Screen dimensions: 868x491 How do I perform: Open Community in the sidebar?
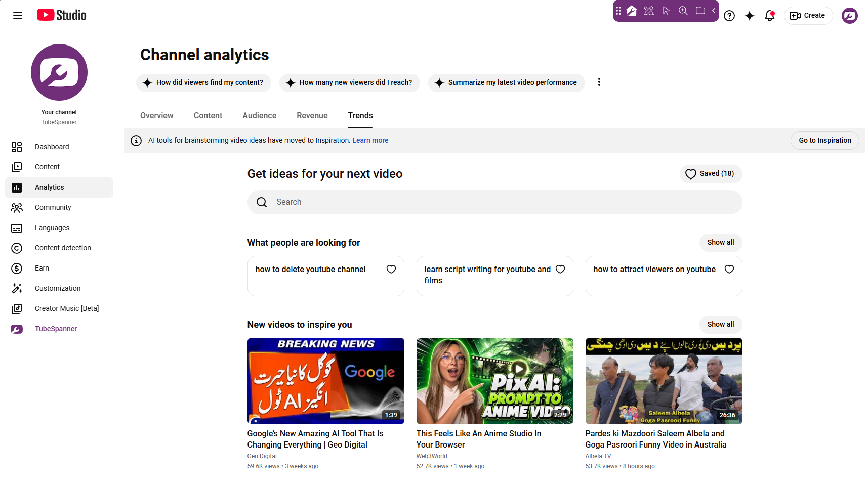(59, 208)
